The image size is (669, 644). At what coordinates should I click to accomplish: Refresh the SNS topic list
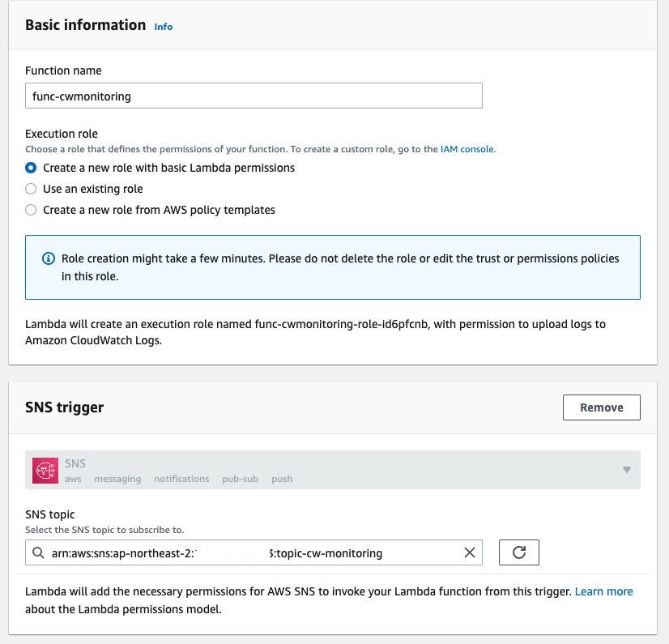519,552
